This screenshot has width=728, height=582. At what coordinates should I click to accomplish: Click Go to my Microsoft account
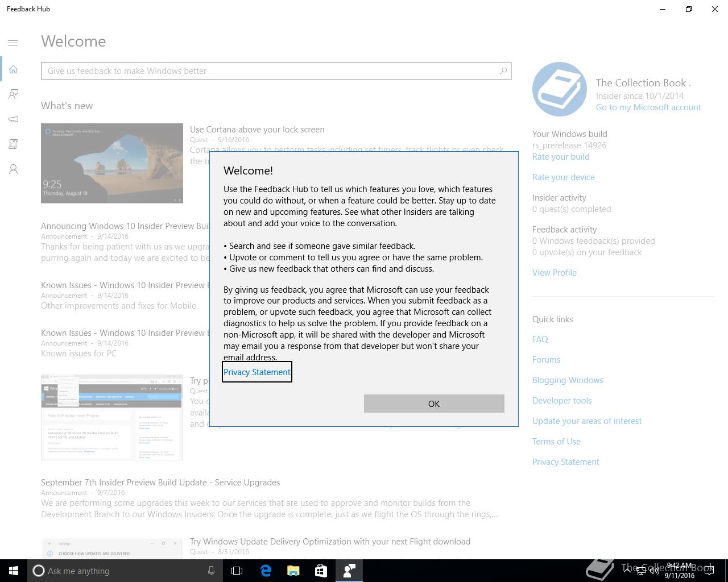[648, 107]
